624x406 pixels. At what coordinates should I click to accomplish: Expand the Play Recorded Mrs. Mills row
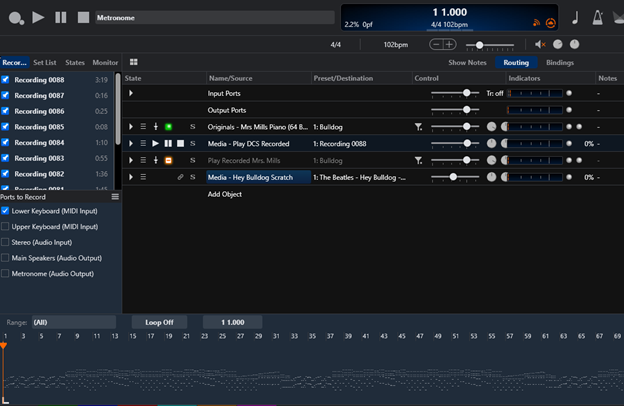pos(131,160)
